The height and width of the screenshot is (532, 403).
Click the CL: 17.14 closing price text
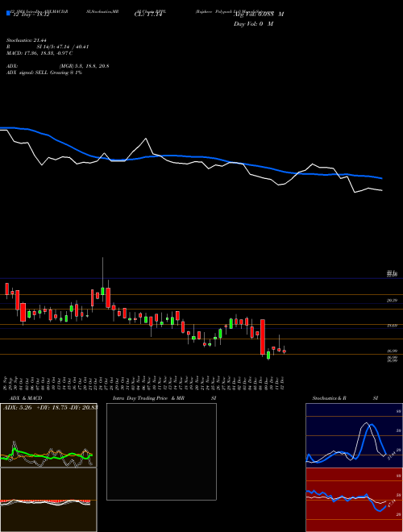[x=148, y=15]
